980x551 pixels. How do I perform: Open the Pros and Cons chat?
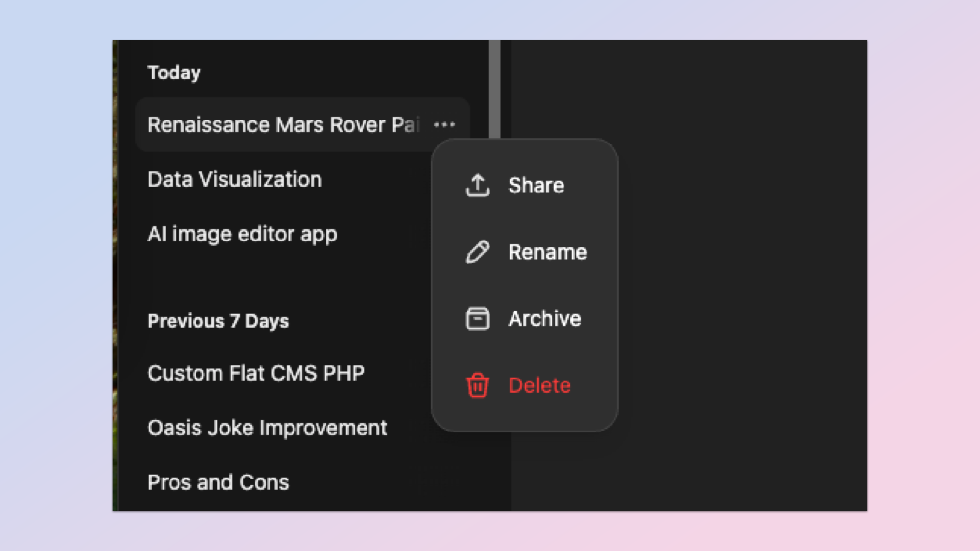click(x=218, y=482)
